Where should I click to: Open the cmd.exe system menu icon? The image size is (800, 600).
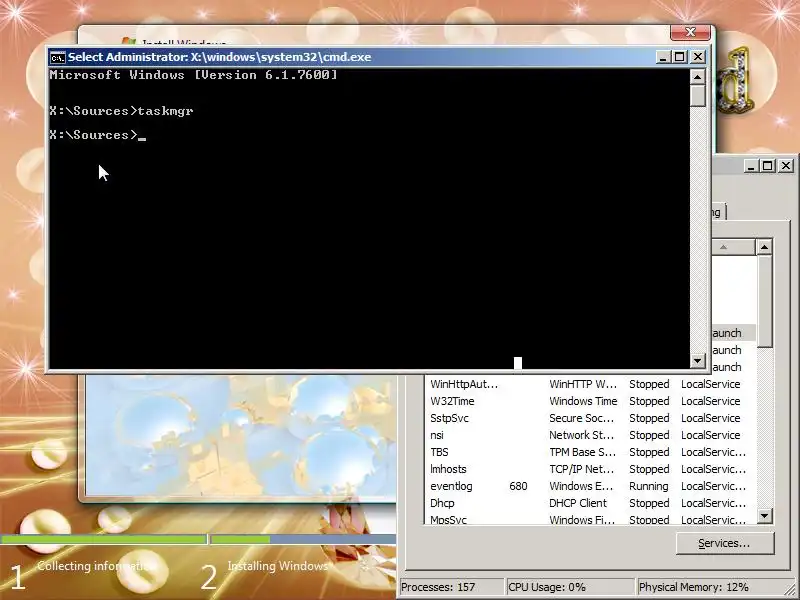[58, 57]
